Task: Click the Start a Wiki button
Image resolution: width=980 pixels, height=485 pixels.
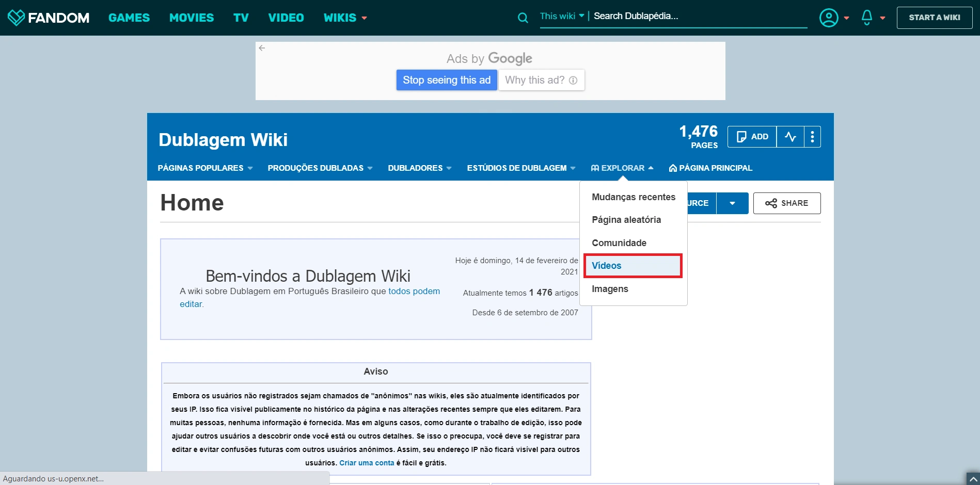Action: click(x=935, y=18)
